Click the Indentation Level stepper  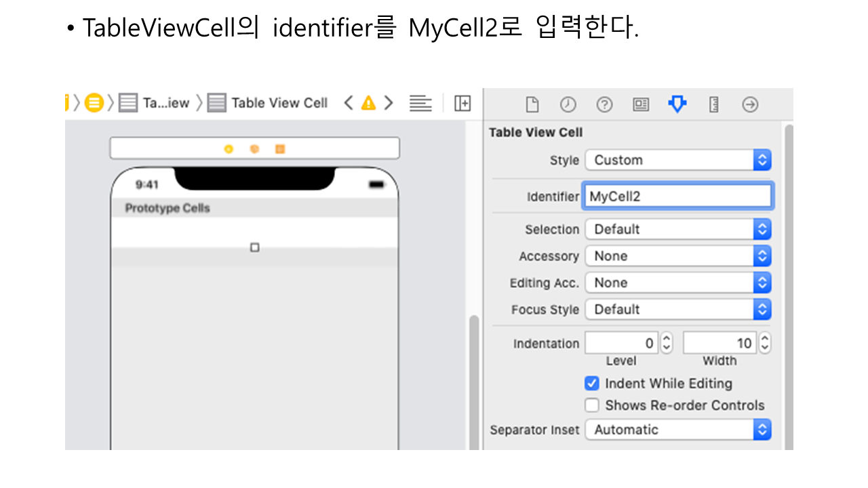(667, 343)
